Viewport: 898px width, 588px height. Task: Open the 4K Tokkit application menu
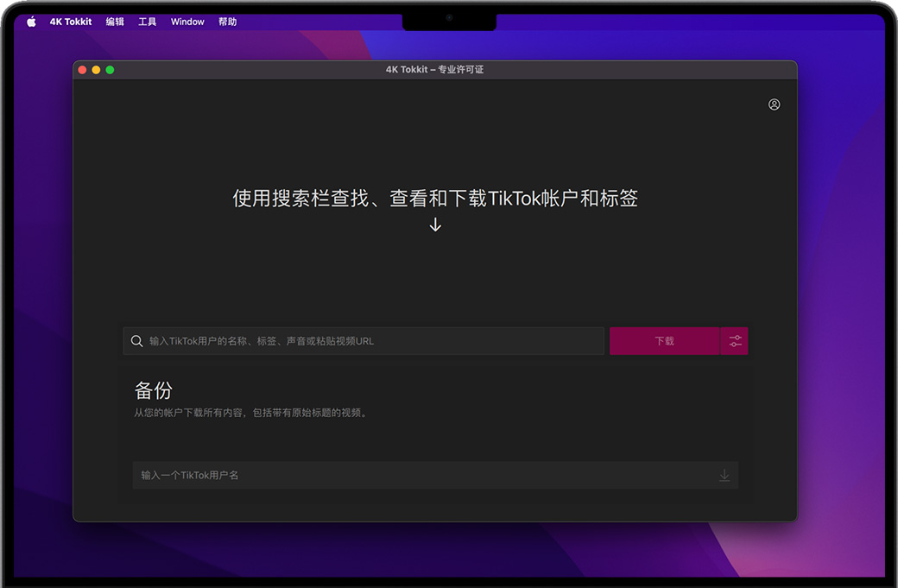71,22
